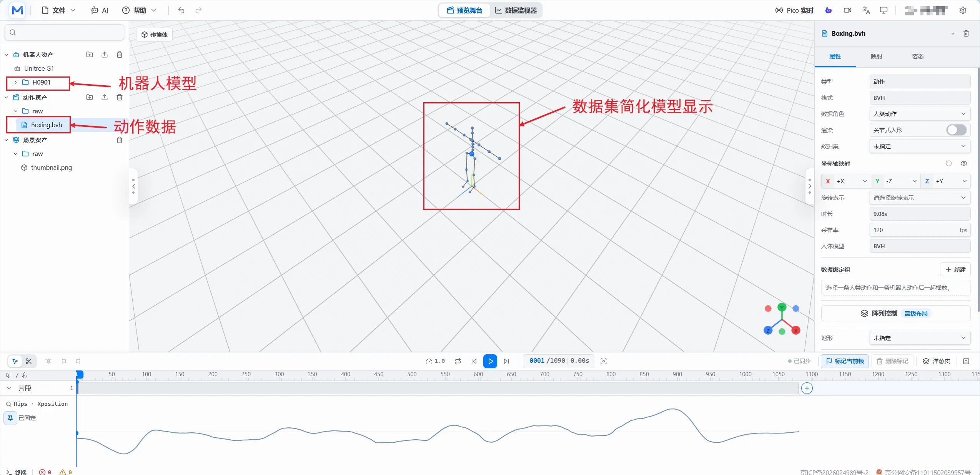Jump to last frame

[x=506, y=361]
